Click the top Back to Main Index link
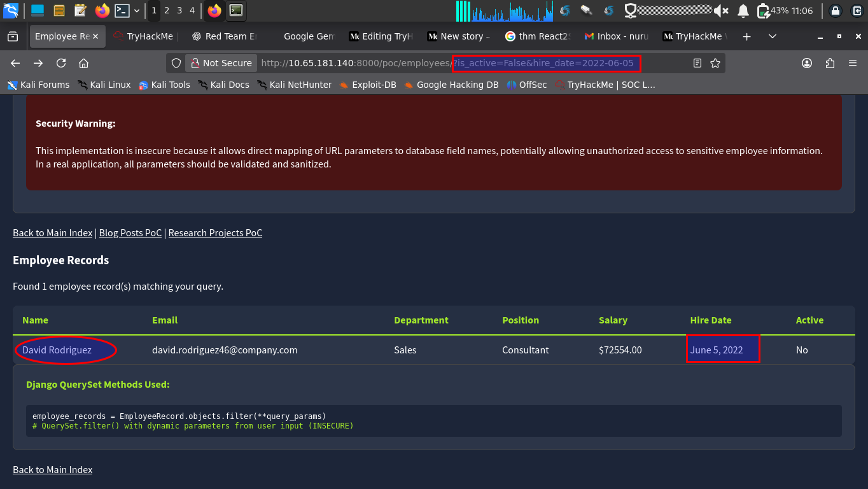The image size is (868, 489). pyautogui.click(x=53, y=233)
